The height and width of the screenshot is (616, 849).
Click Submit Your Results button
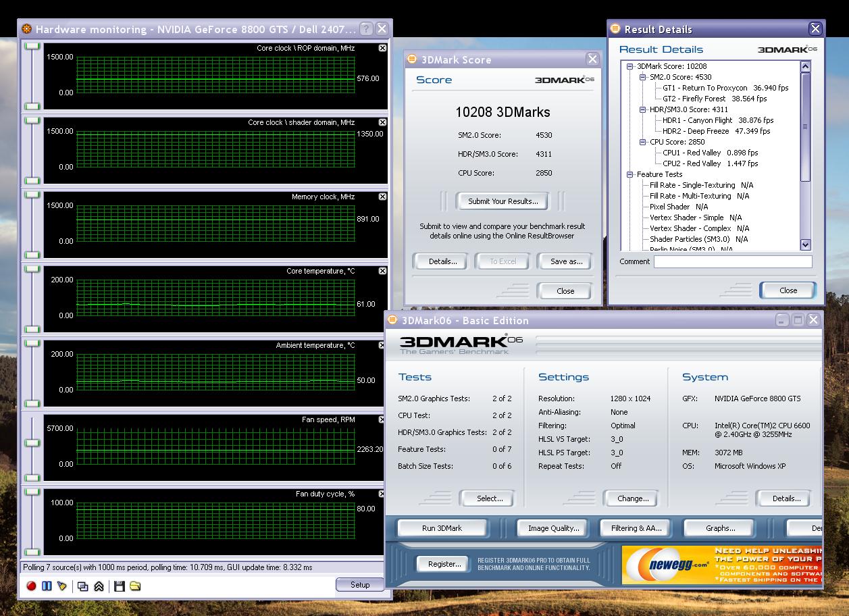coord(503,201)
